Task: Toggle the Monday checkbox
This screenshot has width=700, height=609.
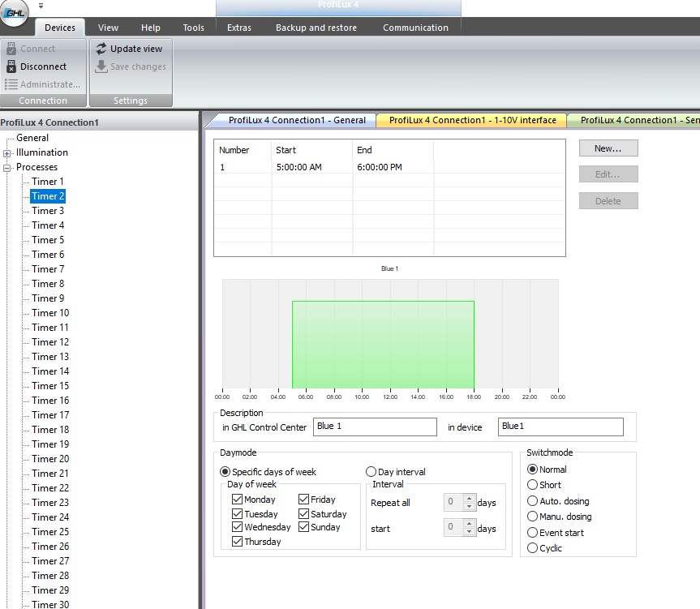Action: (237, 500)
